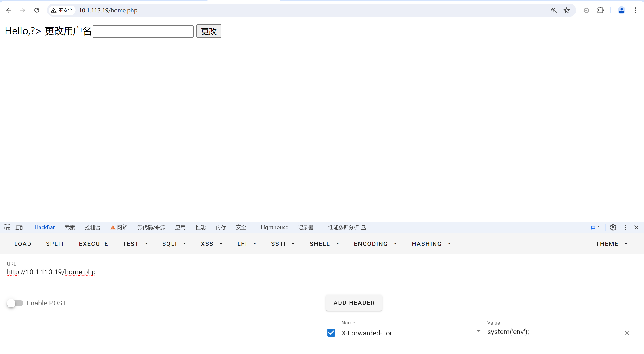The image size is (644, 354).
Task: Expand the TEST dropdown
Action: 136,244
